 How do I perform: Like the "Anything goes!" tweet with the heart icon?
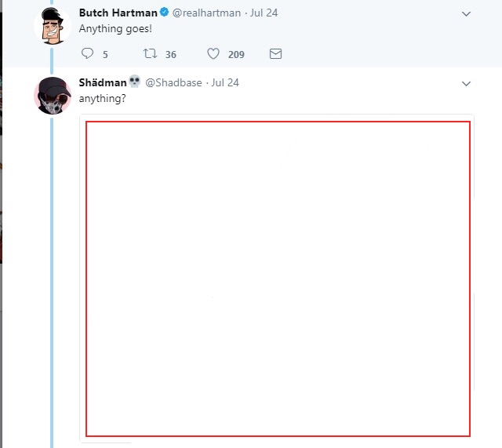click(x=213, y=54)
